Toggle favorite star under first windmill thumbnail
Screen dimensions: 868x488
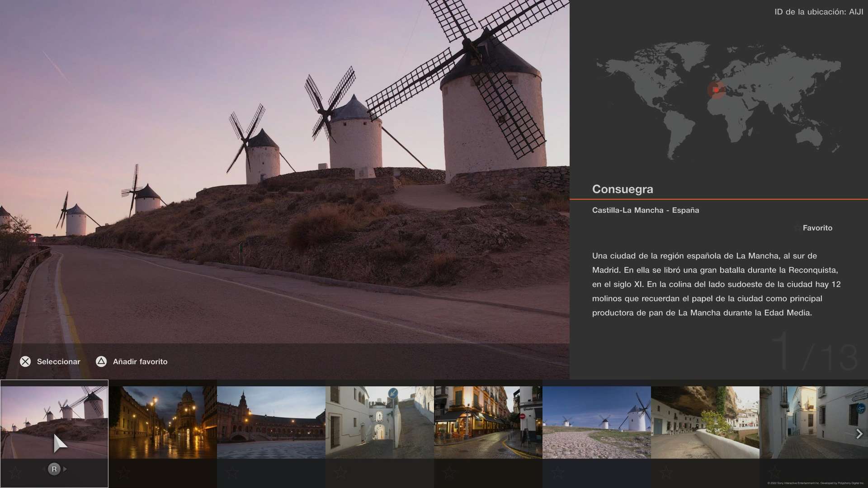15,473
